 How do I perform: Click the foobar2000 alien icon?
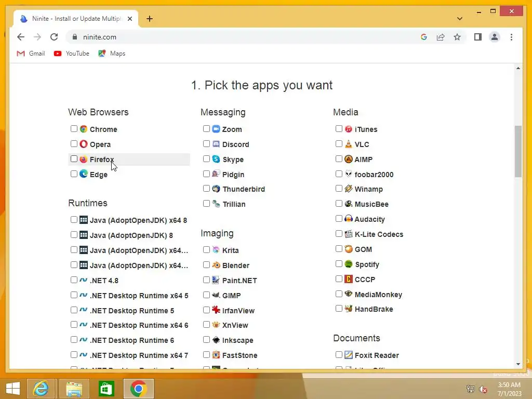349,174
